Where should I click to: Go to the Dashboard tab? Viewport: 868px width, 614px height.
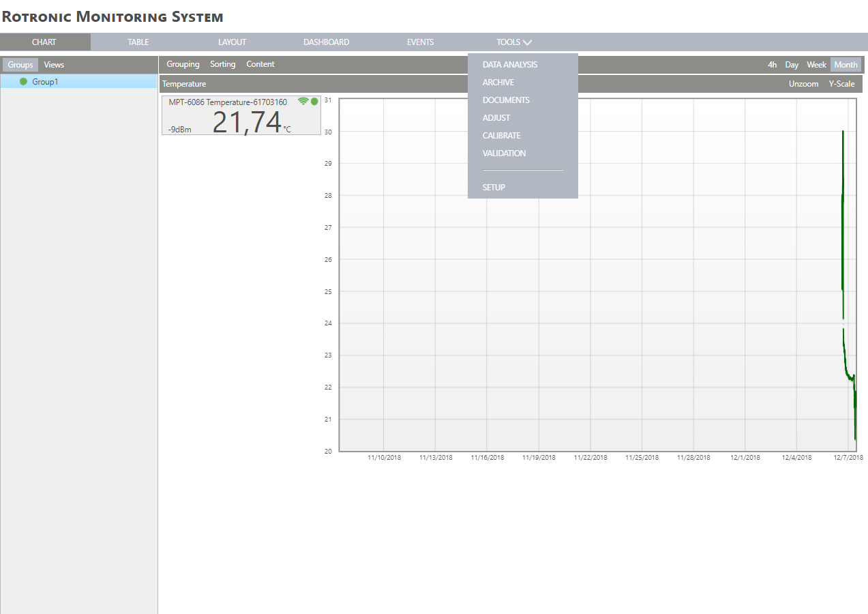326,42
